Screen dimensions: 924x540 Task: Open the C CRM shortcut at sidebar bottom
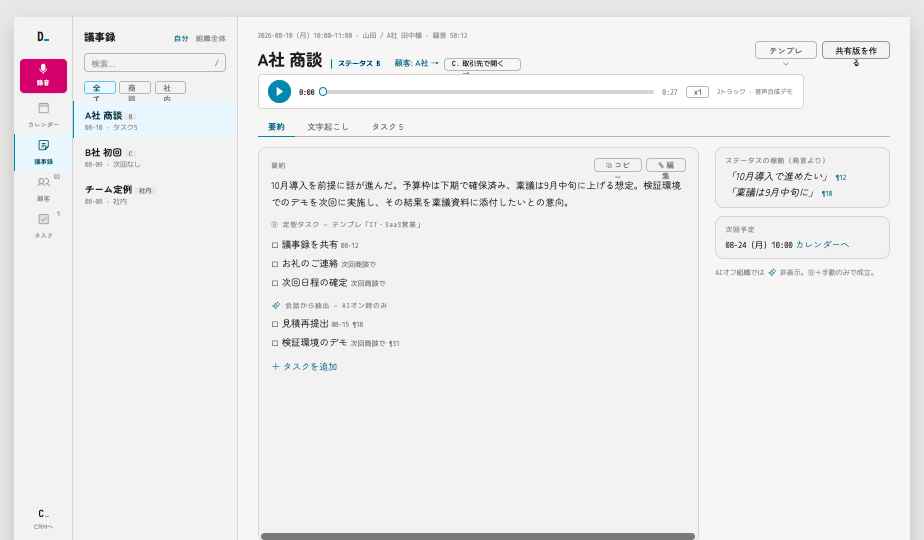tap(43, 518)
